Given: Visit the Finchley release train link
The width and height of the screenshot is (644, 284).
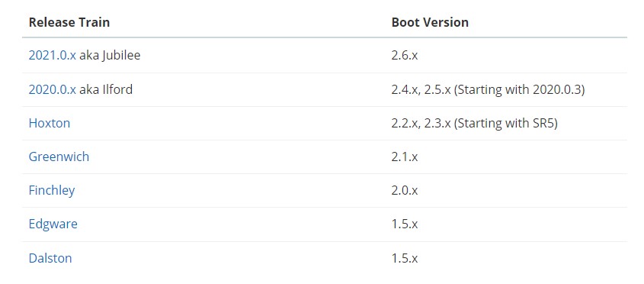Looking at the screenshot, I should pos(52,191).
